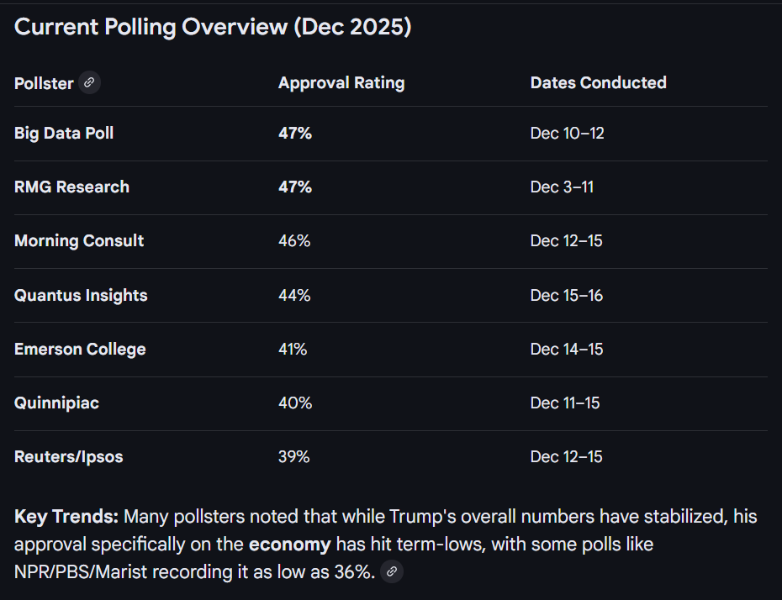The width and height of the screenshot is (782, 600).
Task: Click the 46% approval rating value
Action: click(294, 241)
